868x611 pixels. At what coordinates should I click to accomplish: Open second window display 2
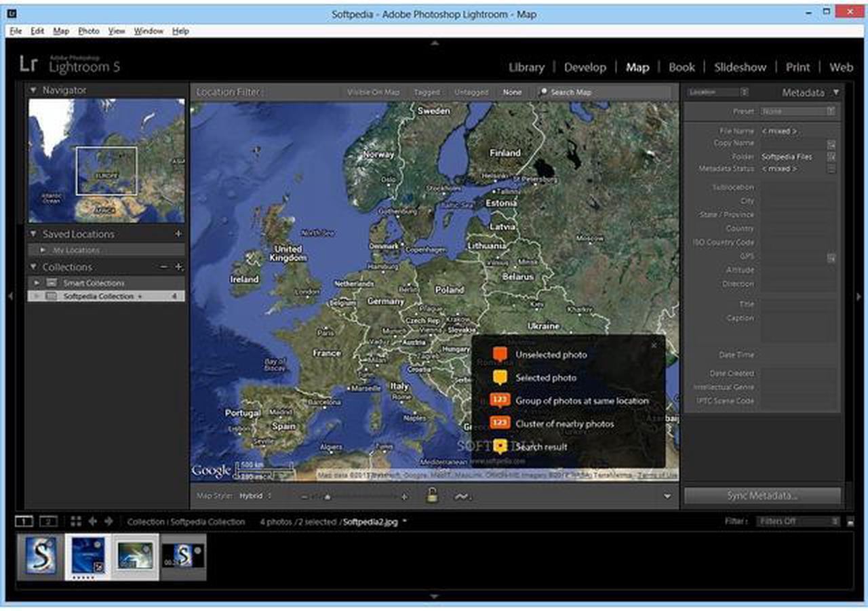pos(48,521)
